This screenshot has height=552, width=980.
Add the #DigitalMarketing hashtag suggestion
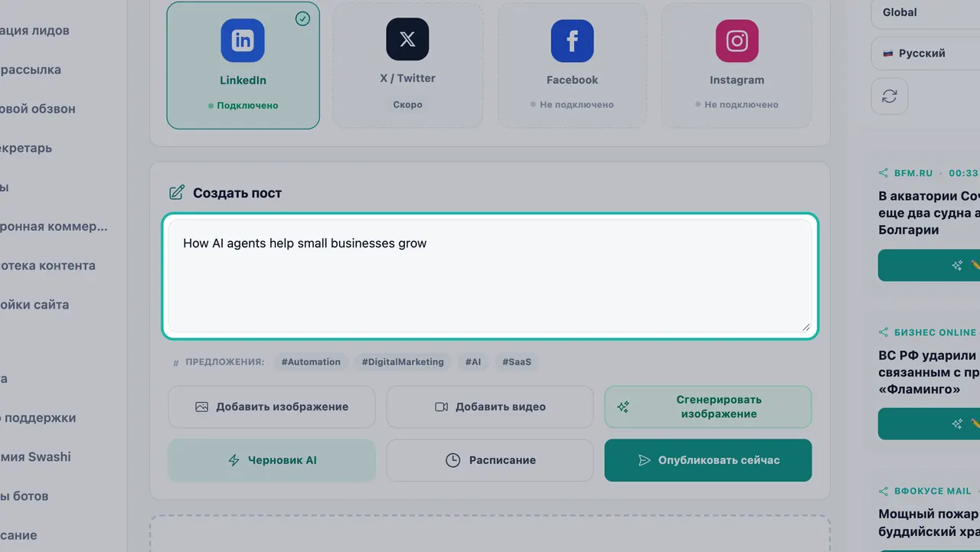coord(403,362)
